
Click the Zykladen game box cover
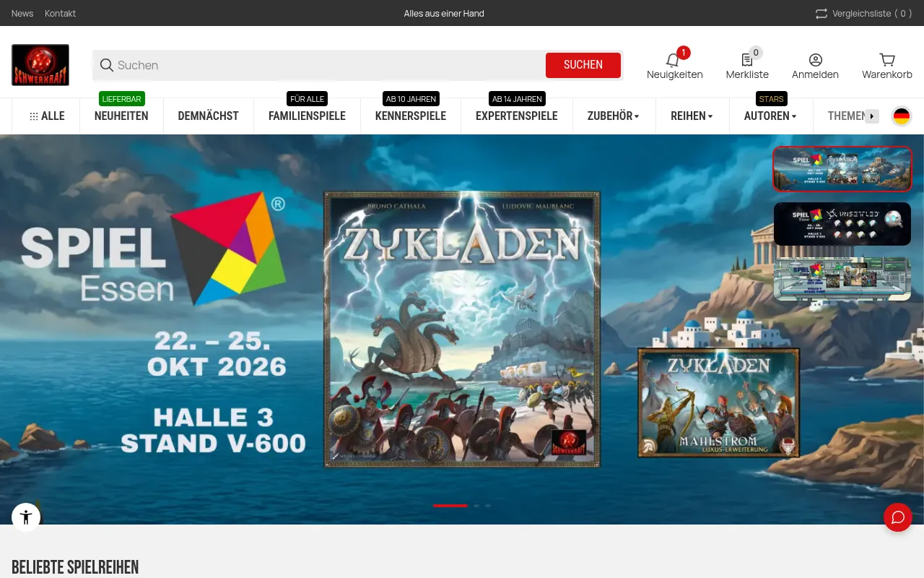tap(462, 329)
